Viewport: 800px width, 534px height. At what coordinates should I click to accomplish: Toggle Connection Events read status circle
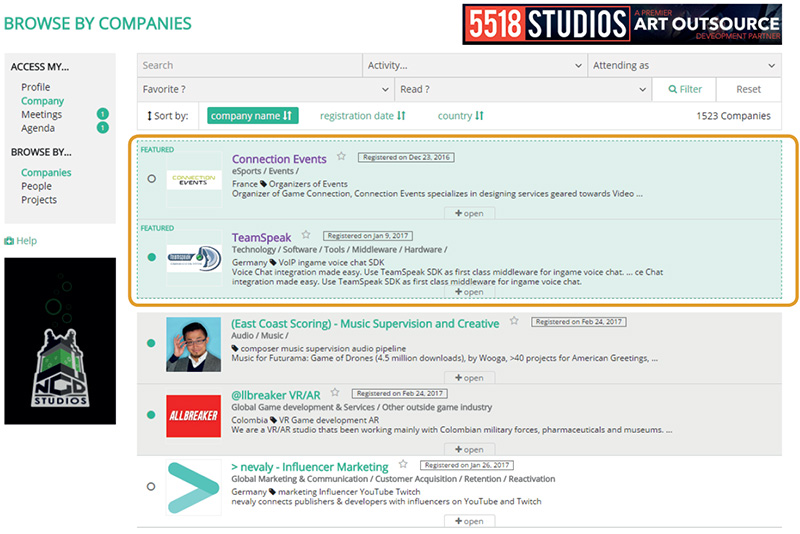(x=152, y=179)
